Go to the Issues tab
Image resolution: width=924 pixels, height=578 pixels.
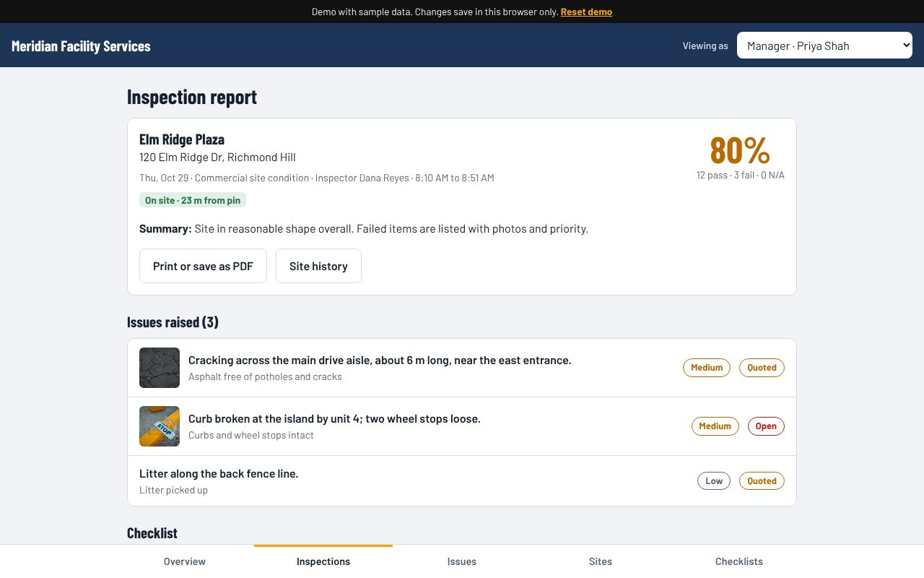click(x=462, y=561)
